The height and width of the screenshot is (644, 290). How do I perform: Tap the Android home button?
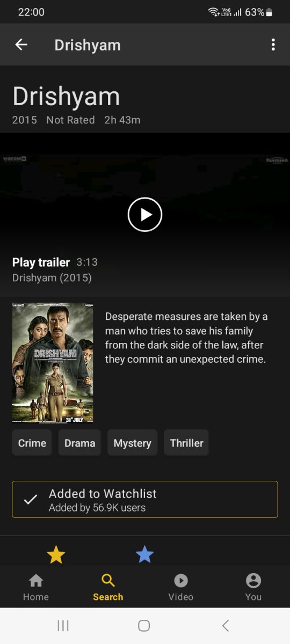[144, 626]
